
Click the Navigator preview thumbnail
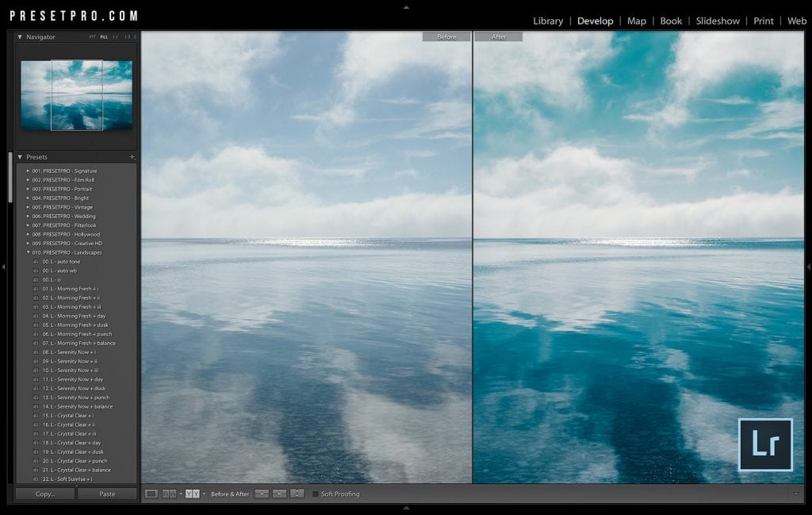tap(77, 95)
